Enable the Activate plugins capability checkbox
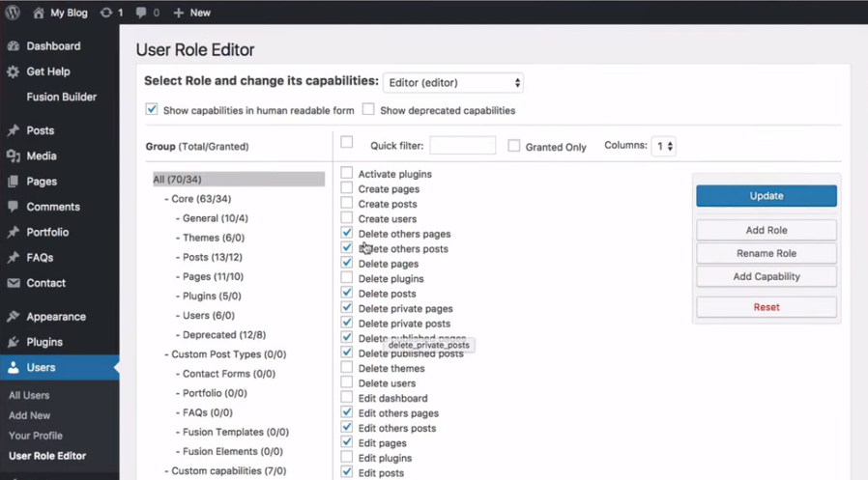 coord(347,174)
